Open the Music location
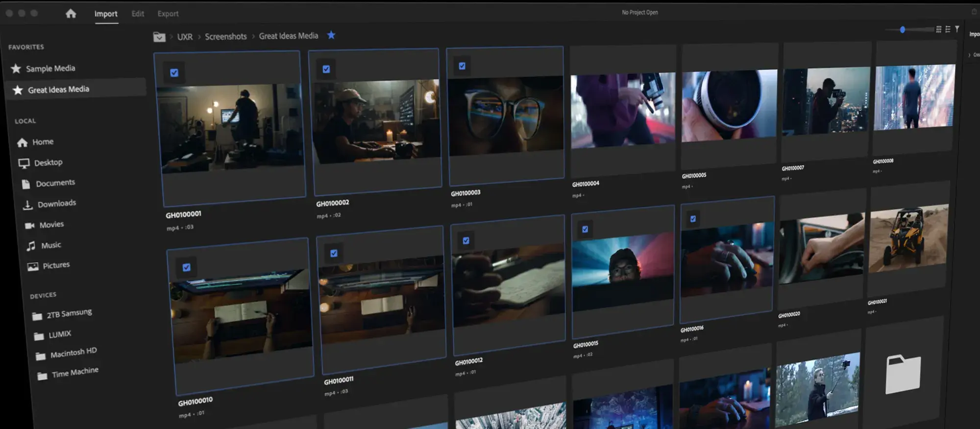The width and height of the screenshot is (980, 429). (44, 245)
